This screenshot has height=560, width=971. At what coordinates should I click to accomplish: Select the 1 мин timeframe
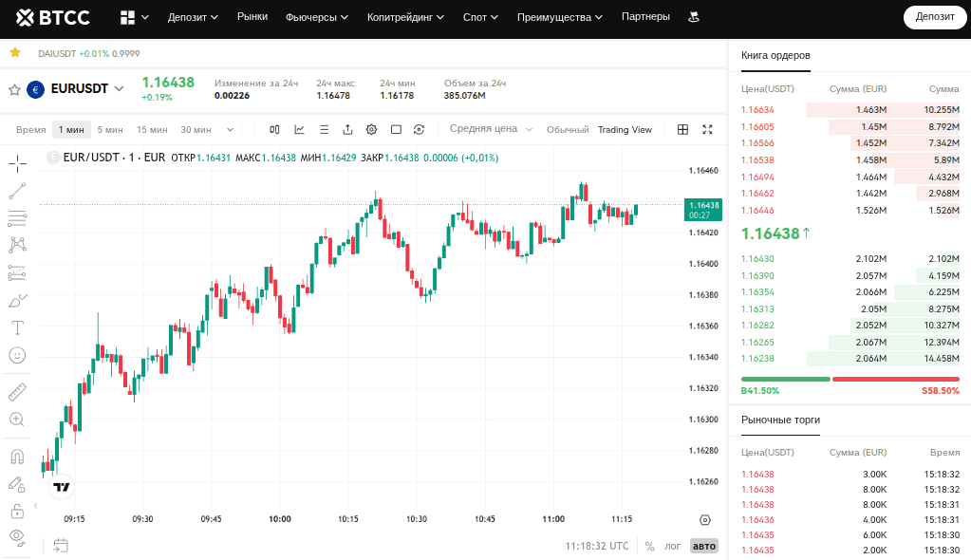coord(71,129)
